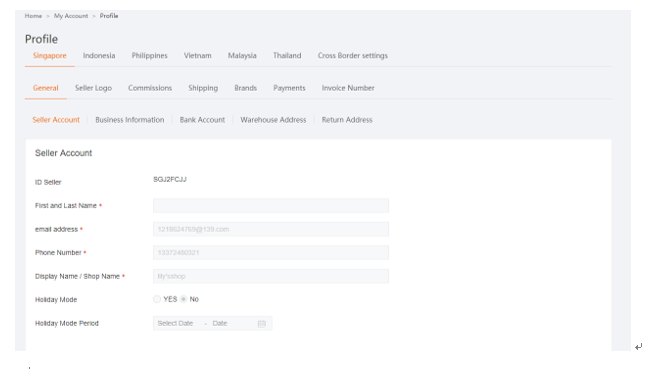Focus the First and Last Name field
The width and height of the screenshot is (647, 369).
[271, 206]
